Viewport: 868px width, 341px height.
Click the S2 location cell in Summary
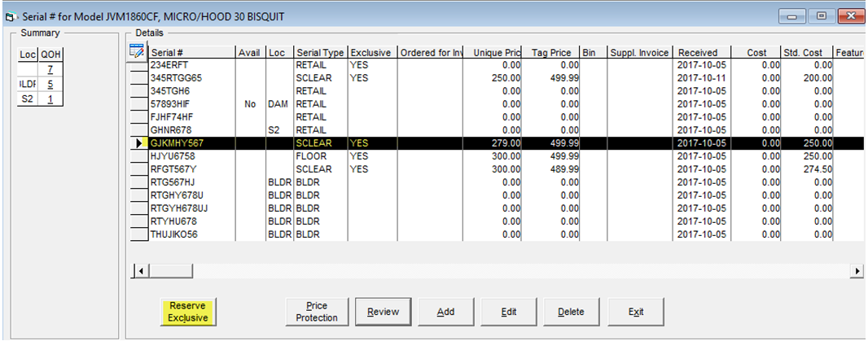click(27, 99)
